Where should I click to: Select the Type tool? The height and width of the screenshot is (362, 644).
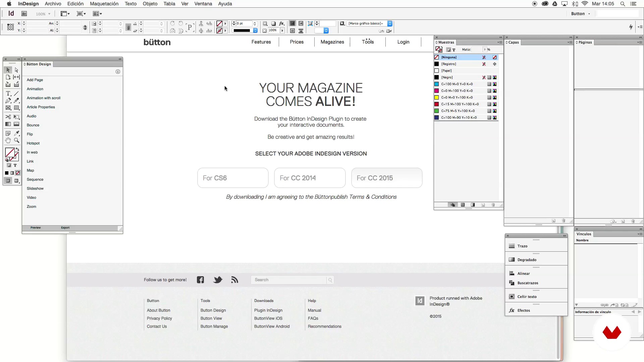8,94
